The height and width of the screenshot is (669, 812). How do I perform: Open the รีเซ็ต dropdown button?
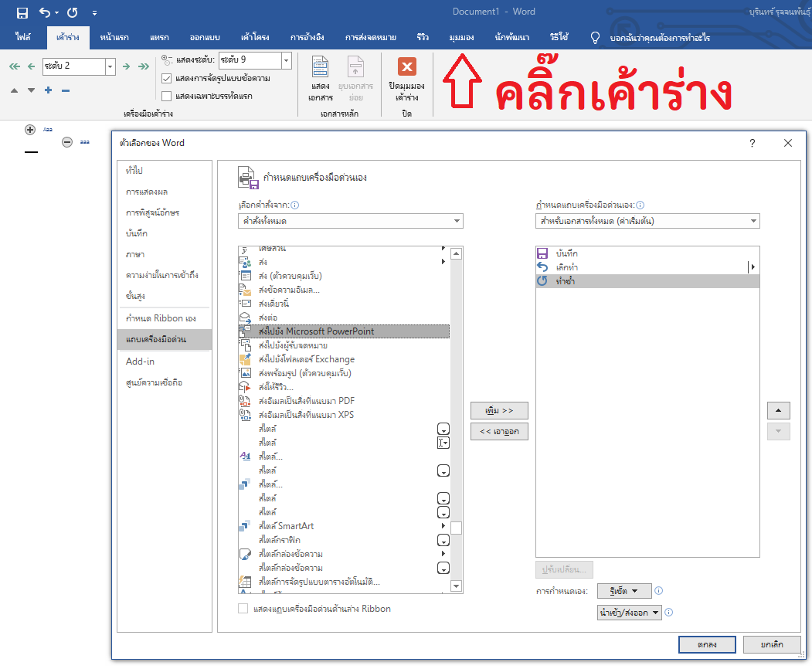[624, 591]
